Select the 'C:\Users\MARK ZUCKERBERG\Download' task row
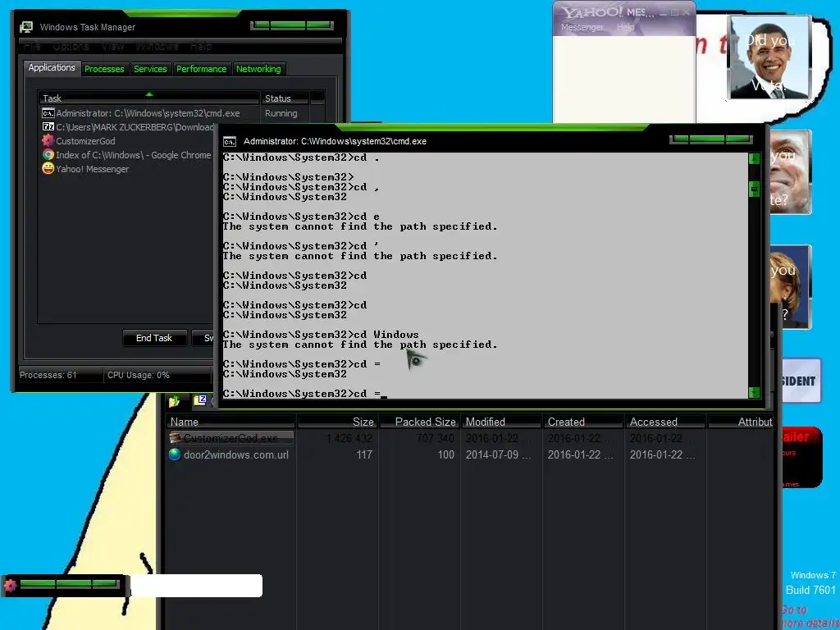840x630 pixels. (x=127, y=127)
